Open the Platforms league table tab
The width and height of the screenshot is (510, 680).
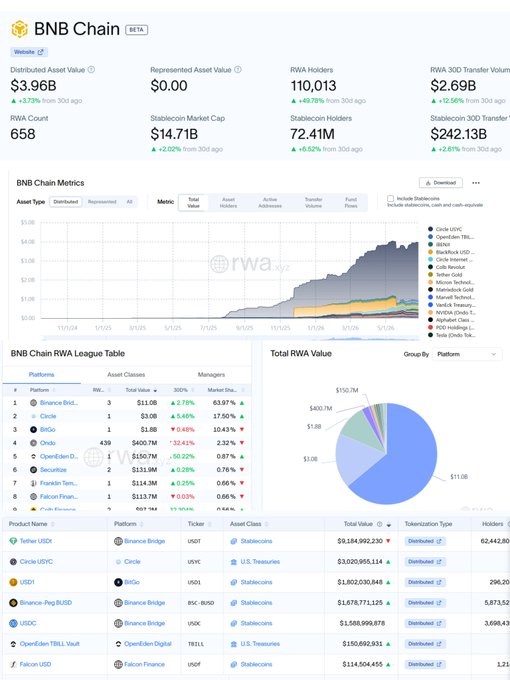pos(42,374)
